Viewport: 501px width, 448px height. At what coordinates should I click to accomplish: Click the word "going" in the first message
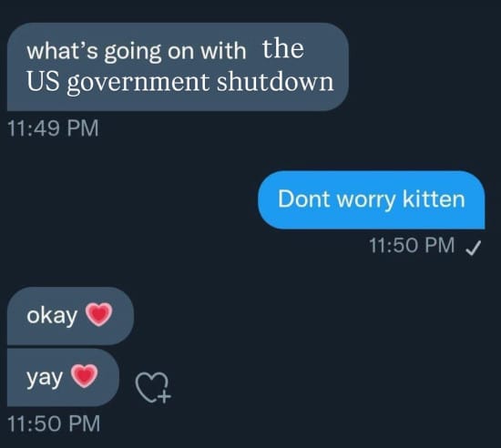pos(133,53)
